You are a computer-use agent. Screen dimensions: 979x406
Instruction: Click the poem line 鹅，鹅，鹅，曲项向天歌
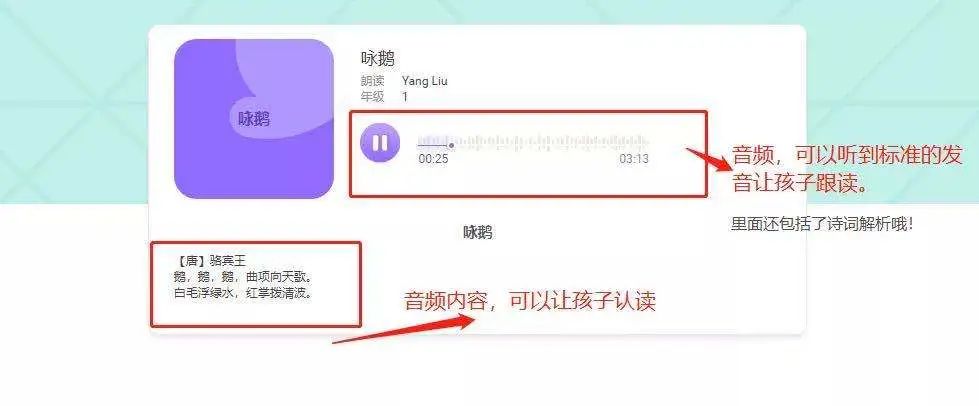pyautogui.click(x=243, y=276)
